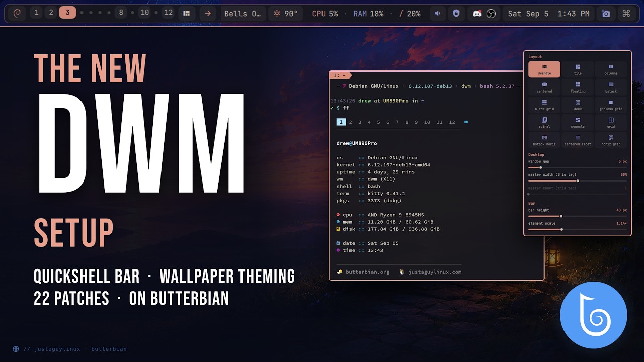The height and width of the screenshot is (362, 644).
Task: Open the weather widget showing 90°
Action: click(285, 14)
